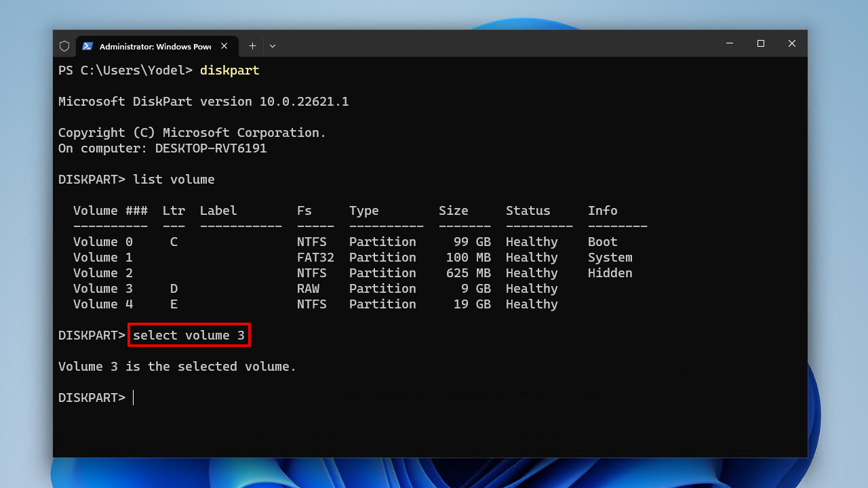Screen dimensions: 868x488
Task: Click 'Volume 3 is the selected volume.' message
Action: point(177,367)
